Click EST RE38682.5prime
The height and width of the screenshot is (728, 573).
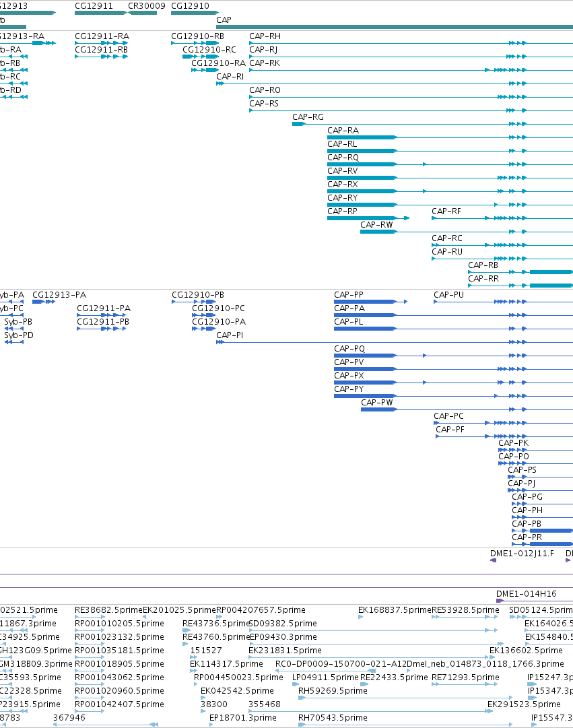pos(108,610)
